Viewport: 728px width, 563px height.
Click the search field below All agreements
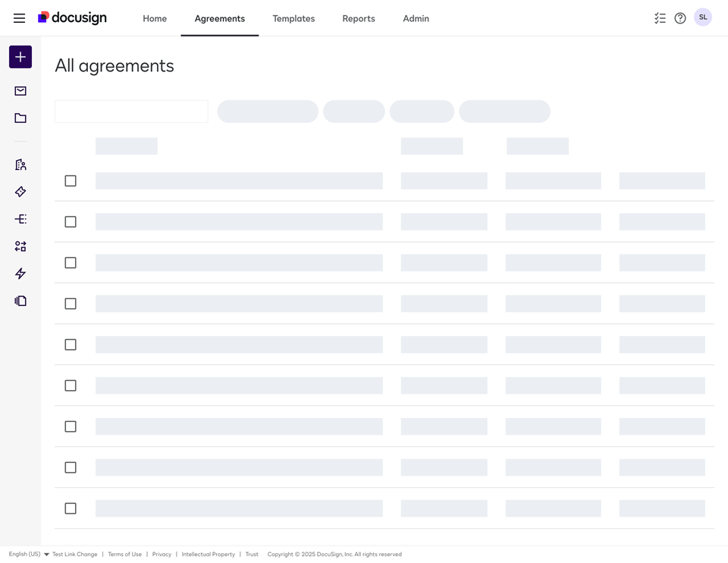131,112
